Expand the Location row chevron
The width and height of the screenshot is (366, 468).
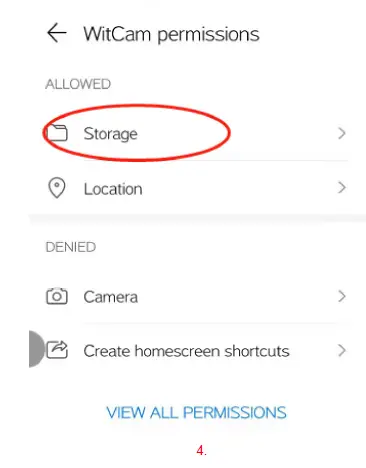coord(342,188)
